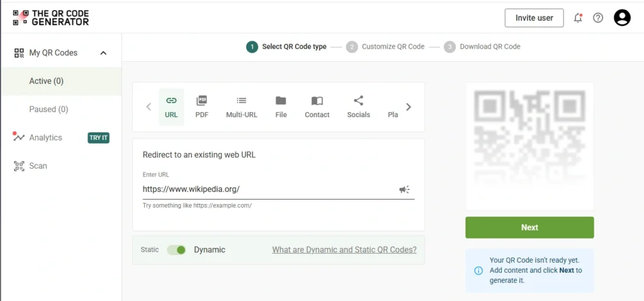
Task: Select the URL QR code type
Action: (171, 107)
